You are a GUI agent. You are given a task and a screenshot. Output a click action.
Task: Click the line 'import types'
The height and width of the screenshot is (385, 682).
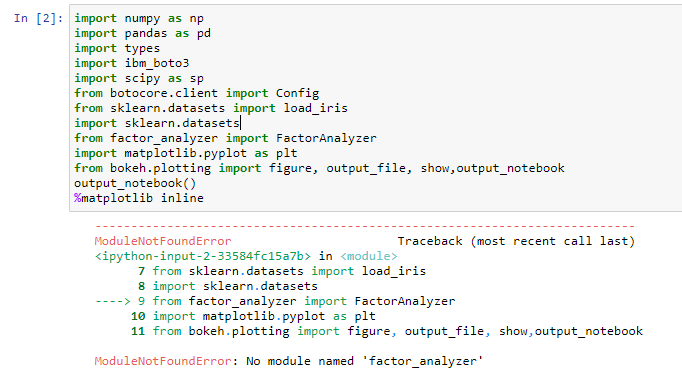[x=117, y=48]
